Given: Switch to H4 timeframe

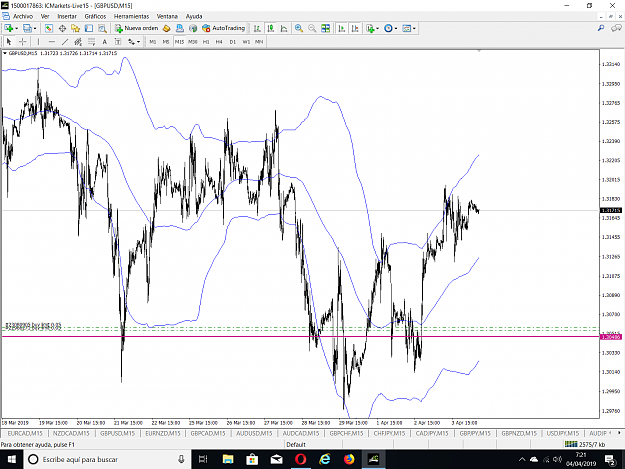Looking at the screenshot, I should coord(219,41).
